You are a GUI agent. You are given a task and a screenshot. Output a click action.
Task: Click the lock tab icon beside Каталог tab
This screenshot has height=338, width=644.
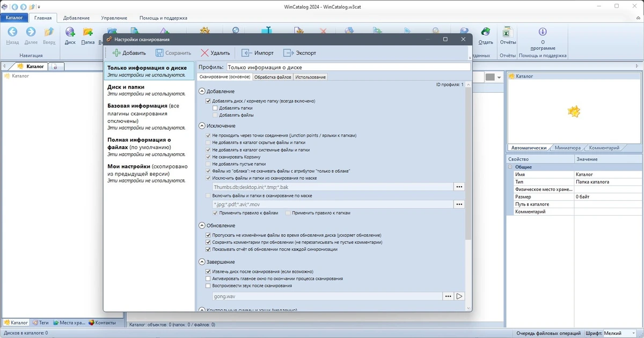click(55, 67)
